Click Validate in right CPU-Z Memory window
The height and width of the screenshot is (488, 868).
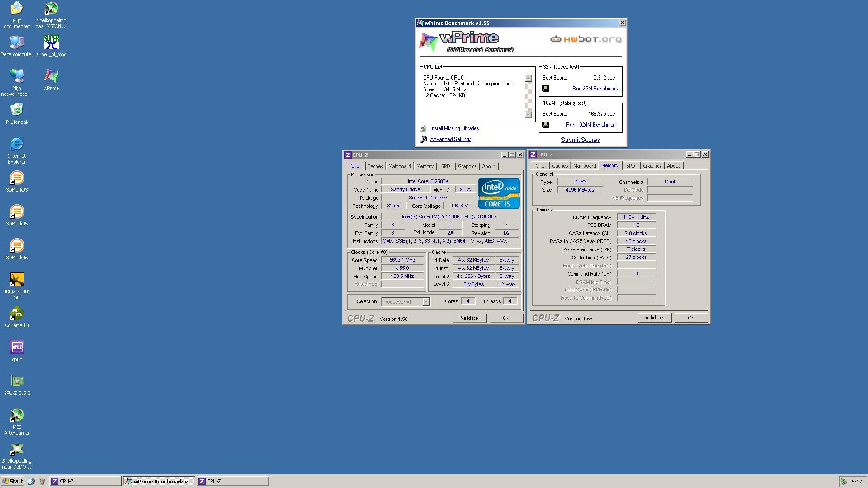[x=654, y=318]
